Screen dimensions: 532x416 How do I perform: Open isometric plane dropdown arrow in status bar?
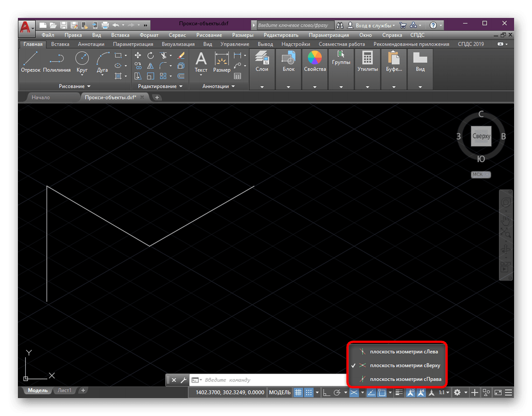click(x=363, y=392)
